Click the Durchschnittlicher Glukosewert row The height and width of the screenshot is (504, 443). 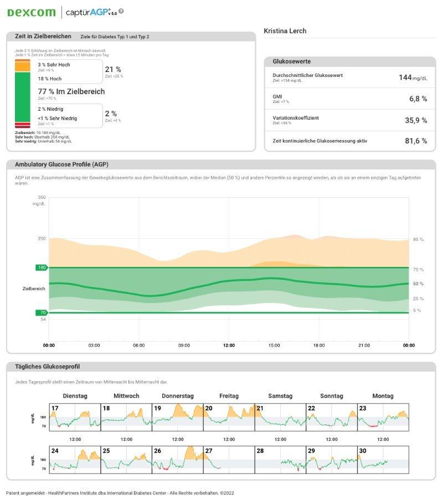click(x=349, y=78)
